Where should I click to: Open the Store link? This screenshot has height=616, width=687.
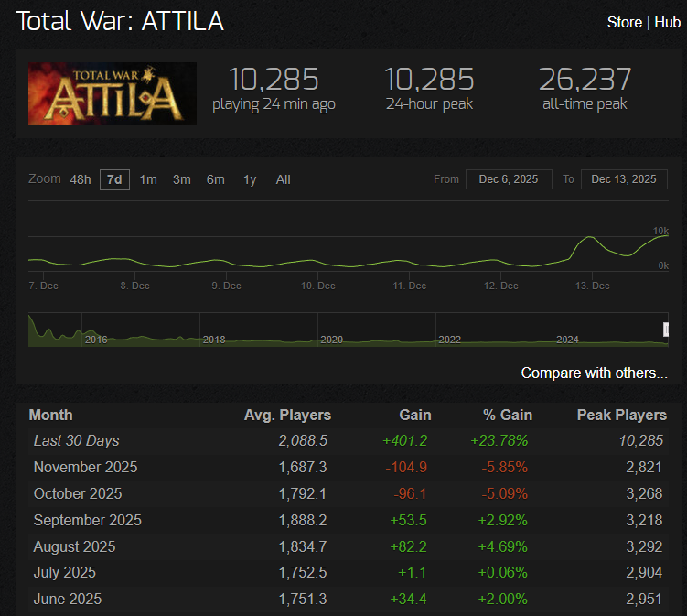tap(625, 22)
